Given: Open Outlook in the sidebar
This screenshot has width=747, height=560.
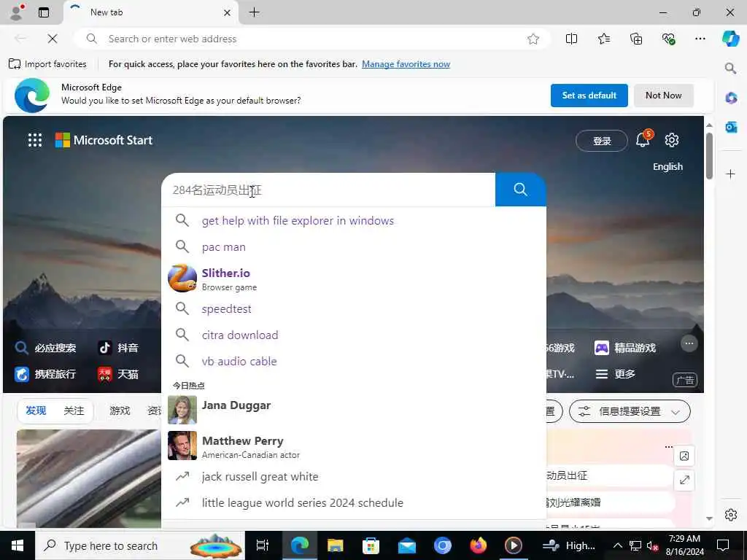Looking at the screenshot, I should pos(731,127).
